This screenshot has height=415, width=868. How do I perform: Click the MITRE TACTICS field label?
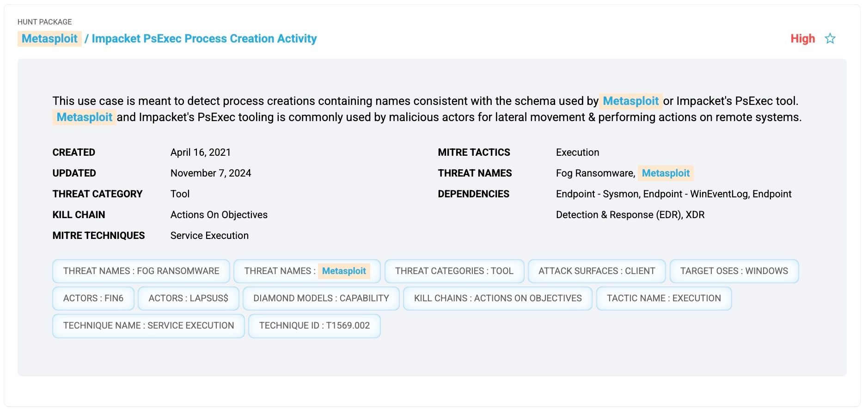tap(474, 153)
